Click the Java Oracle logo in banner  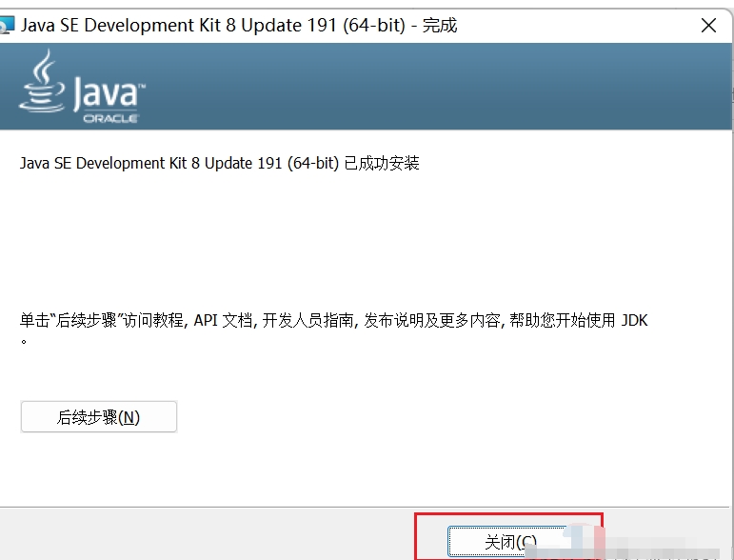[x=83, y=87]
